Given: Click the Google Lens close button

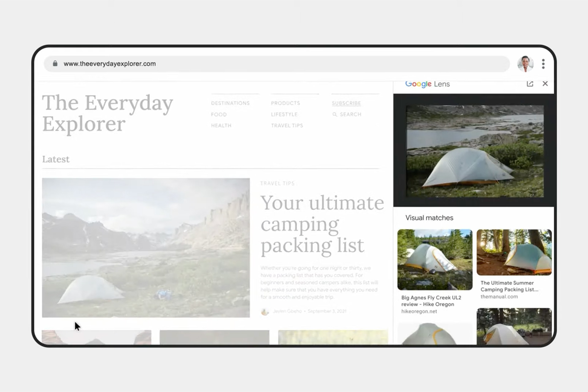Looking at the screenshot, I should [x=545, y=84].
